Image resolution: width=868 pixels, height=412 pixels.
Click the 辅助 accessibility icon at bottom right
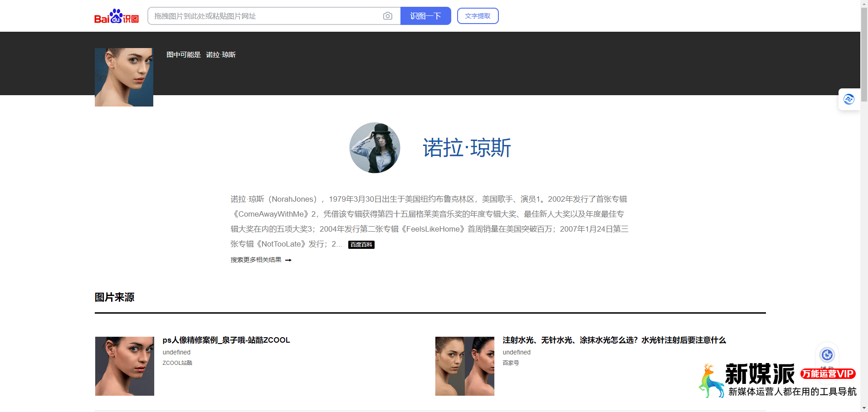(x=827, y=355)
